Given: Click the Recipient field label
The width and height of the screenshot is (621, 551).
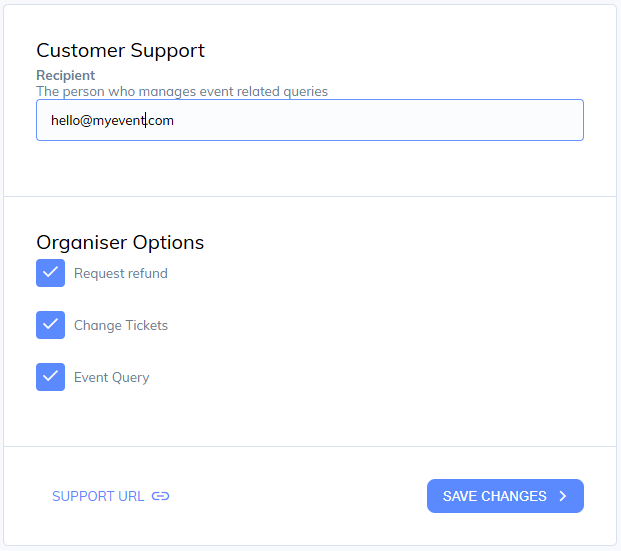Looking at the screenshot, I should pos(66,75).
